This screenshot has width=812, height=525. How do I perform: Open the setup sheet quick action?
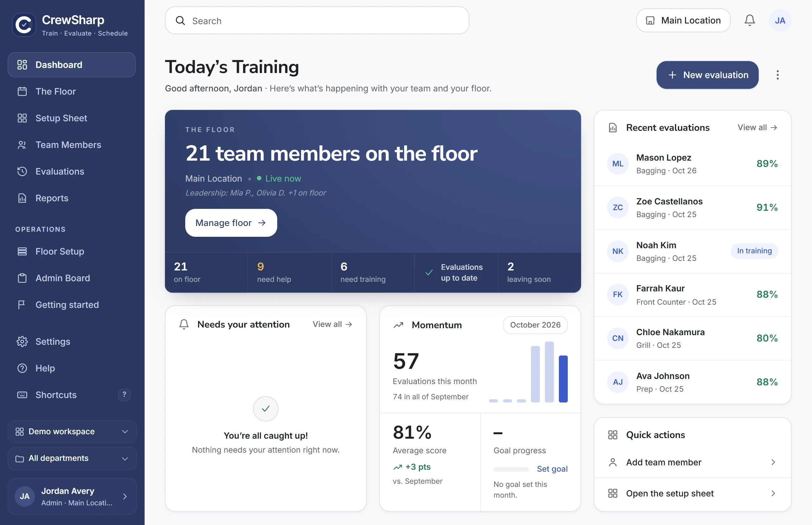pos(692,493)
